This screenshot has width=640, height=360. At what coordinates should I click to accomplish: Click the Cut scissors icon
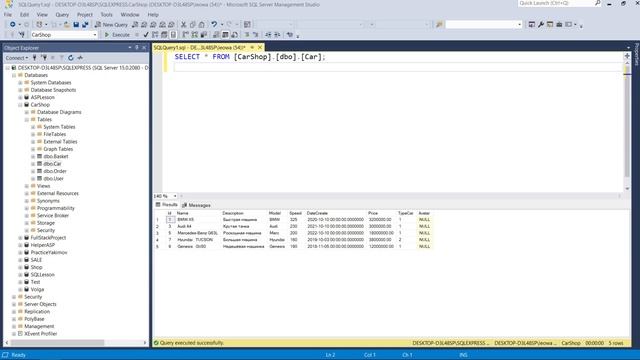(183, 24)
